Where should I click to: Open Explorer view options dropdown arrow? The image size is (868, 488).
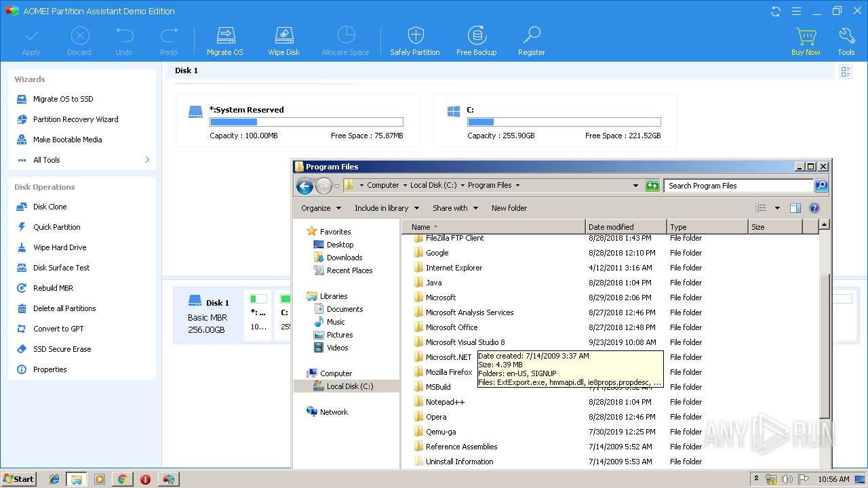777,208
